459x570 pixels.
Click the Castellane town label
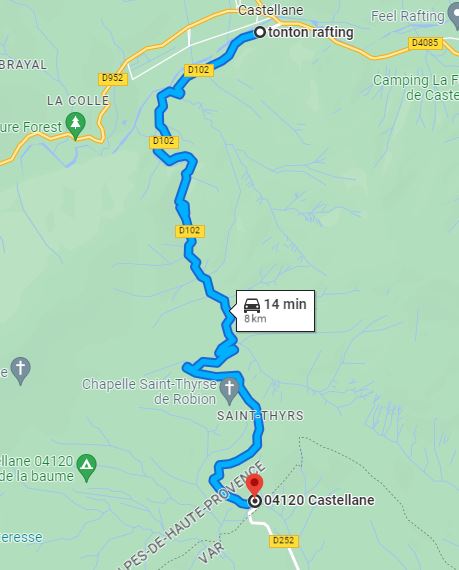tap(270, 10)
